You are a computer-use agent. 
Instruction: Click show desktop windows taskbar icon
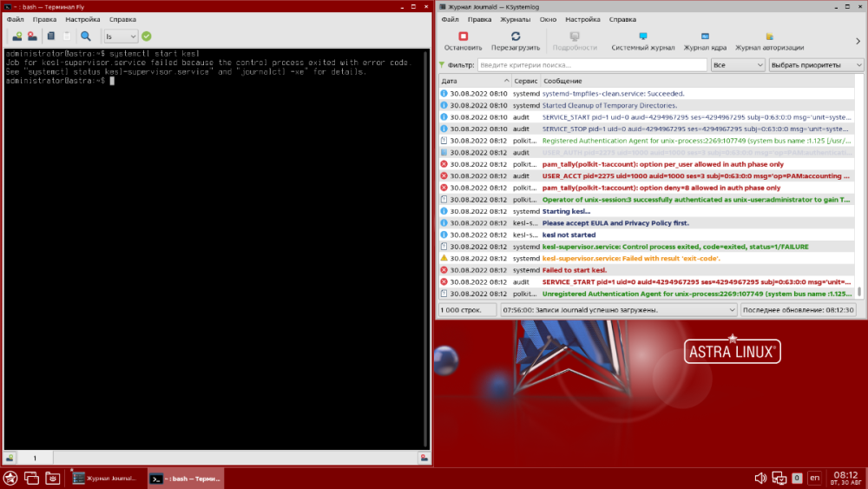tap(31, 479)
